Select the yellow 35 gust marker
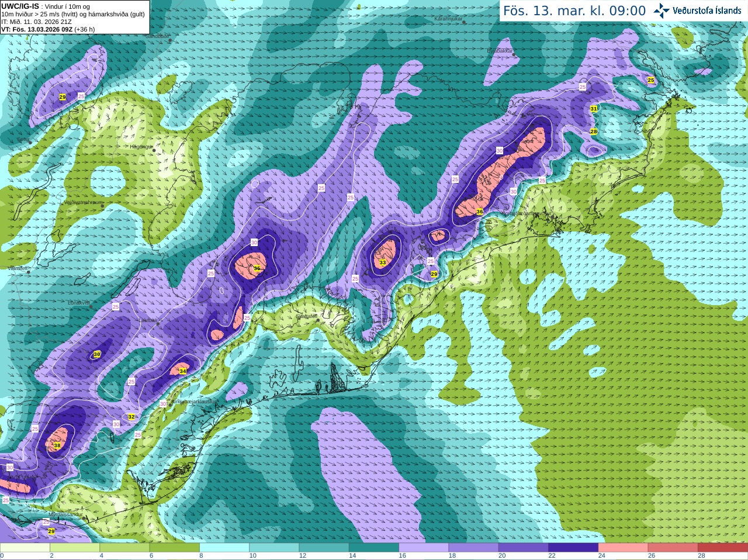 coord(257,268)
